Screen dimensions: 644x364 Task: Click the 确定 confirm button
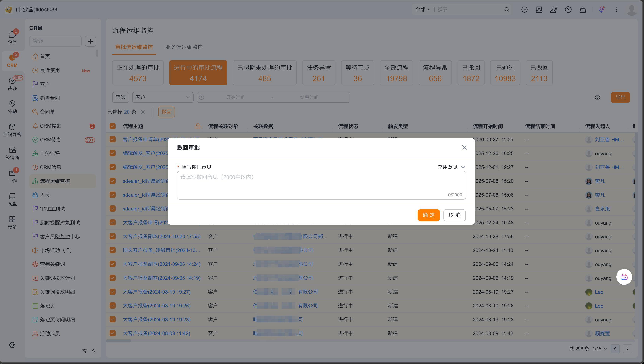[428, 215]
